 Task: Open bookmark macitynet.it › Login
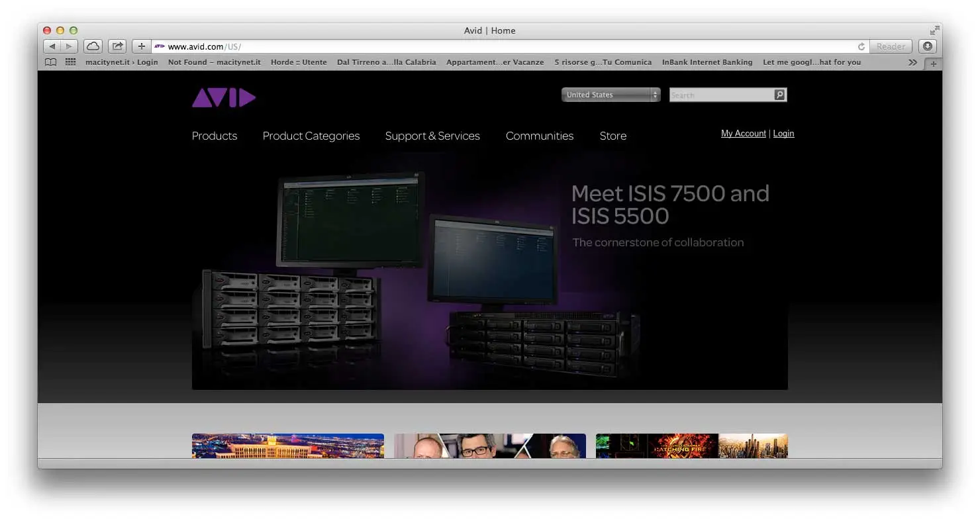(x=122, y=62)
